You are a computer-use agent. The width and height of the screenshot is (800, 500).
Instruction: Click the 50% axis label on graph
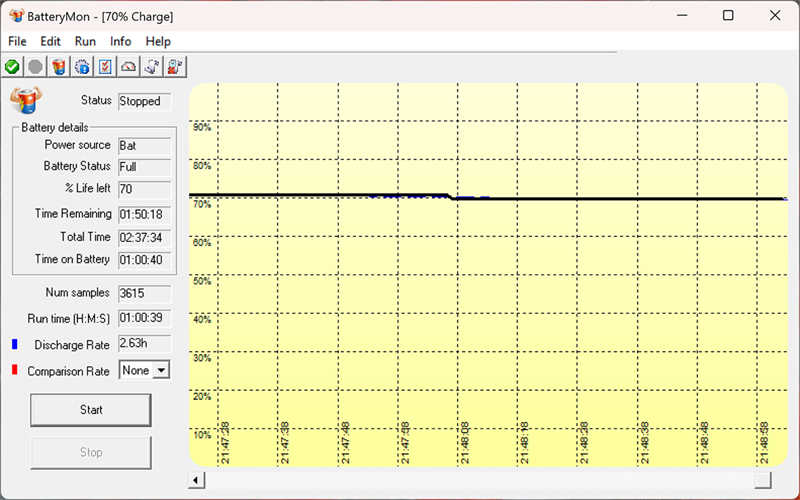click(202, 281)
